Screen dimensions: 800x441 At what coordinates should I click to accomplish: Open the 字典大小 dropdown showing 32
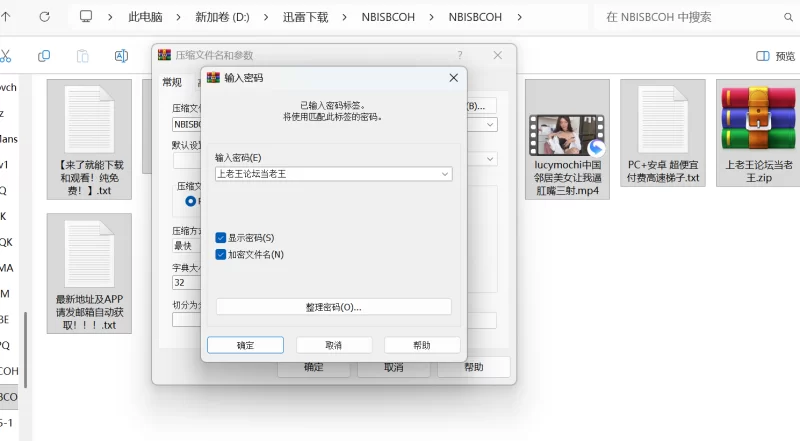[x=186, y=282]
